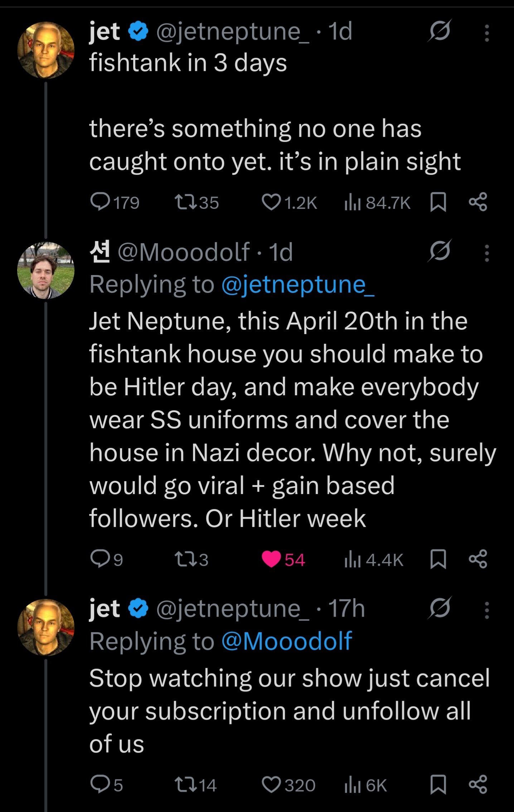Like the 'fishtank in 3 days' tweet
The width and height of the screenshot is (514, 812).
pos(271,202)
